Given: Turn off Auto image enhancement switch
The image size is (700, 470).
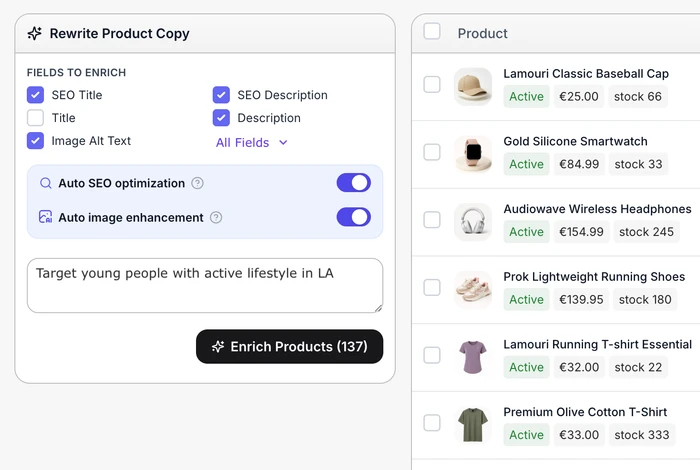Looking at the screenshot, I should point(354,217).
